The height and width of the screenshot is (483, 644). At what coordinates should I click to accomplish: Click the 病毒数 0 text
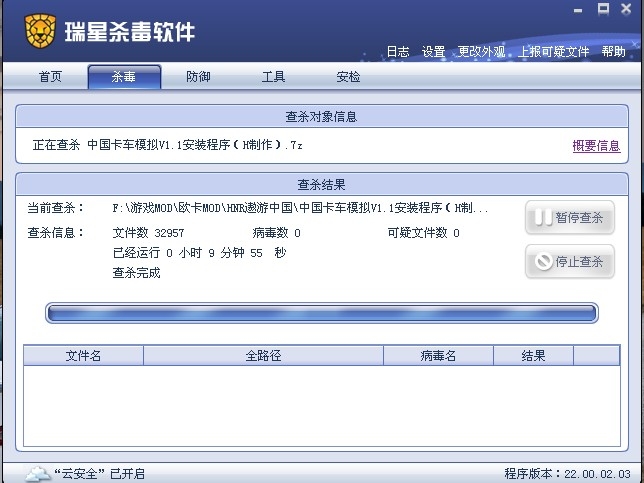(276, 233)
